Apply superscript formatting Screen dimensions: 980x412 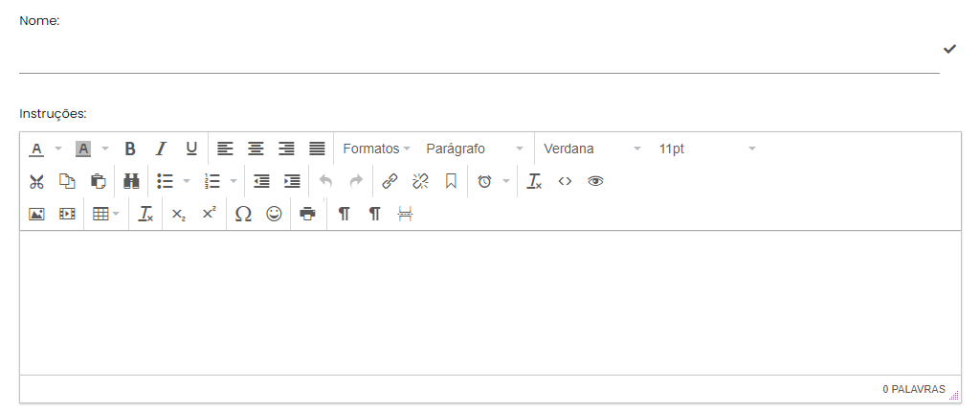(x=210, y=214)
